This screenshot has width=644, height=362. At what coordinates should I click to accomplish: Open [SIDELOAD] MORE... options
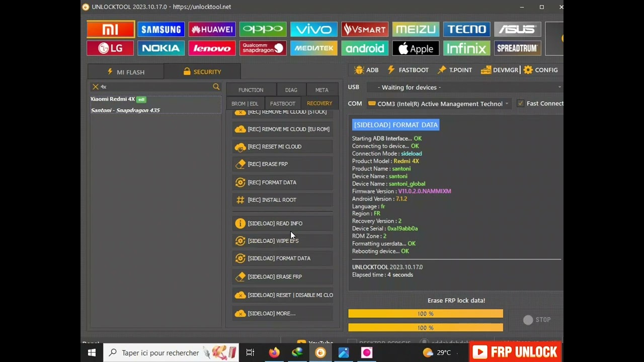(x=283, y=313)
